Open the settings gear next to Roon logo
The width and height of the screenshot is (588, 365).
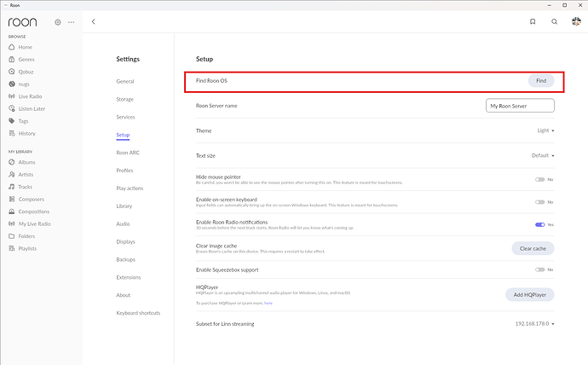pos(57,21)
